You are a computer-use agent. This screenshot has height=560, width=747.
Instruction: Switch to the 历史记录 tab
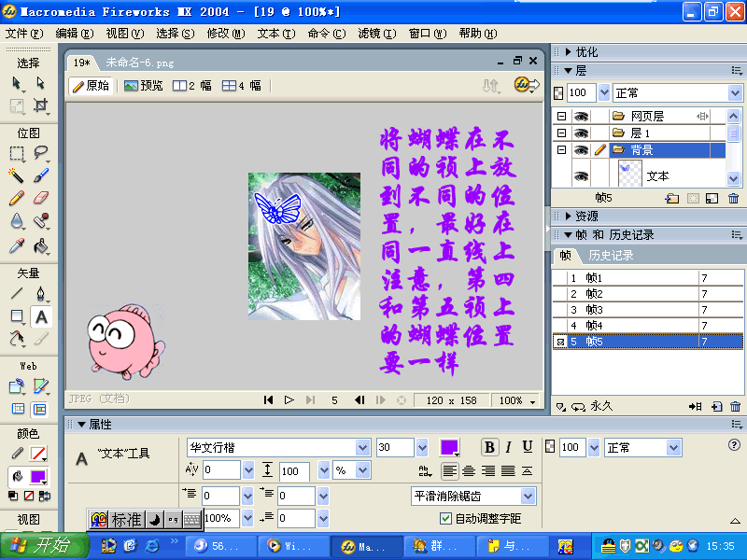click(611, 256)
